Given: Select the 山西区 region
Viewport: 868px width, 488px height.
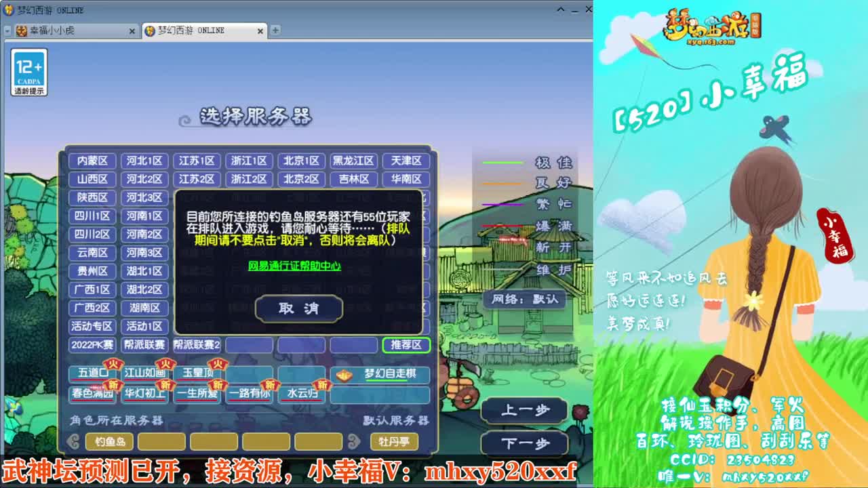Looking at the screenshot, I should point(92,179).
